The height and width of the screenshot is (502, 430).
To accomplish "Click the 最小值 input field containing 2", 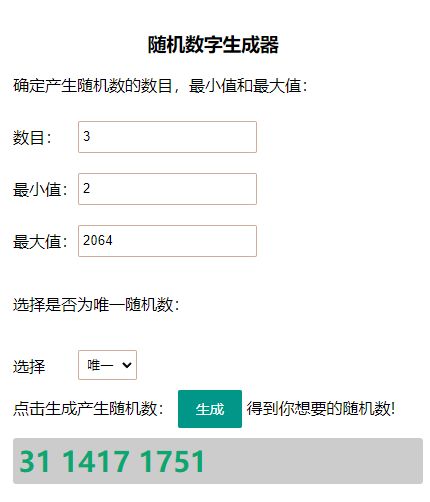I will click(167, 189).
